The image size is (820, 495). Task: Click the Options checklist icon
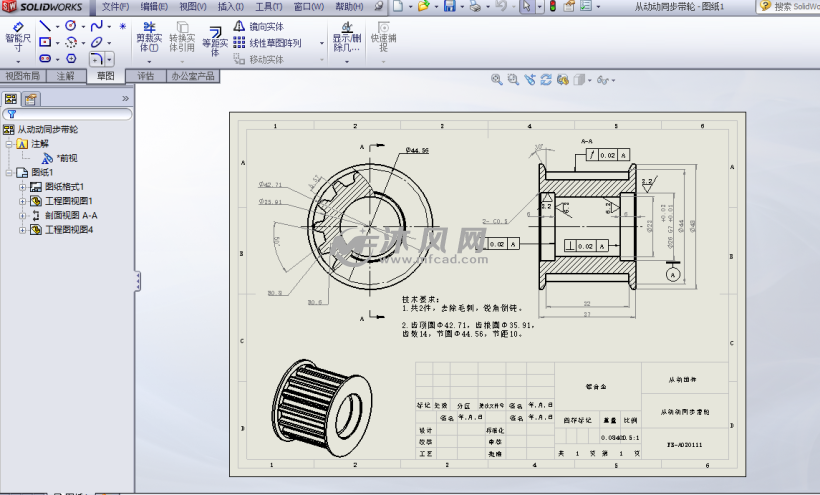(586, 6)
